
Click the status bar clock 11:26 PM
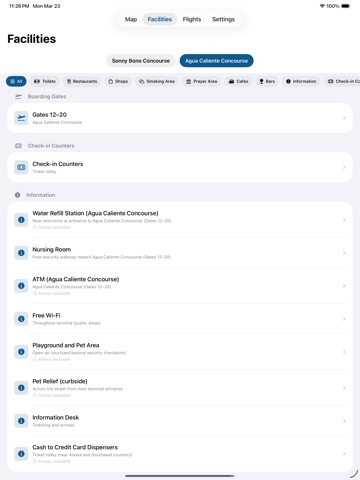(x=19, y=6)
